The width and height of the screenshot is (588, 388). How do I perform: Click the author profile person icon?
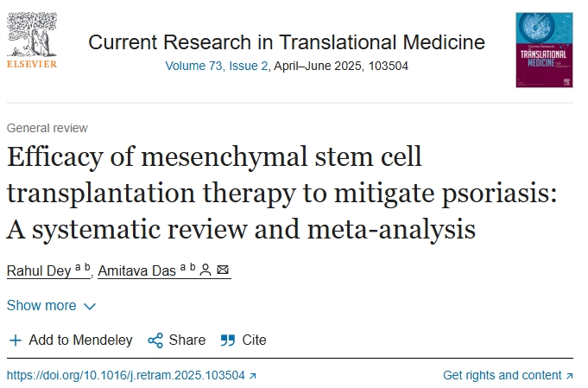coord(205,271)
